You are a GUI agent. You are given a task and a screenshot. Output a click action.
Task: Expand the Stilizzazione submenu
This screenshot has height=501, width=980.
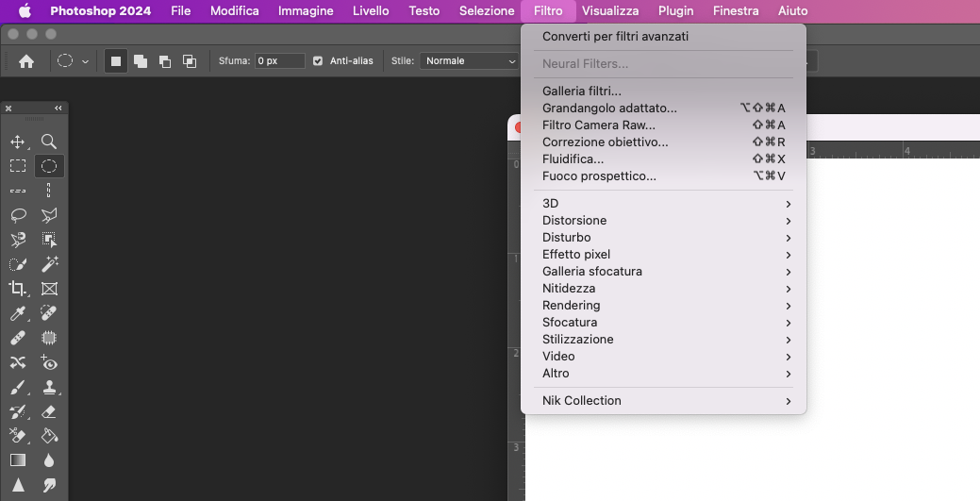click(664, 340)
